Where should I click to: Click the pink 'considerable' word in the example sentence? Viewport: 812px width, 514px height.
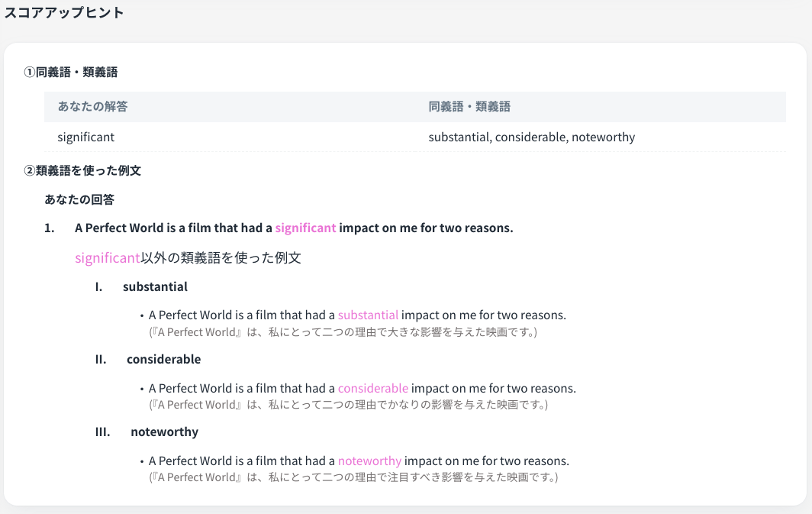[x=372, y=389]
